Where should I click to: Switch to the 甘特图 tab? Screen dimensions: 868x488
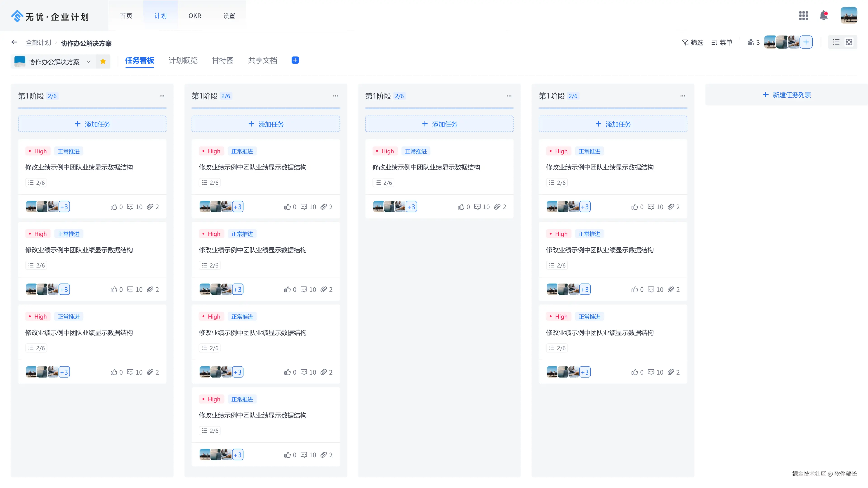pyautogui.click(x=223, y=60)
